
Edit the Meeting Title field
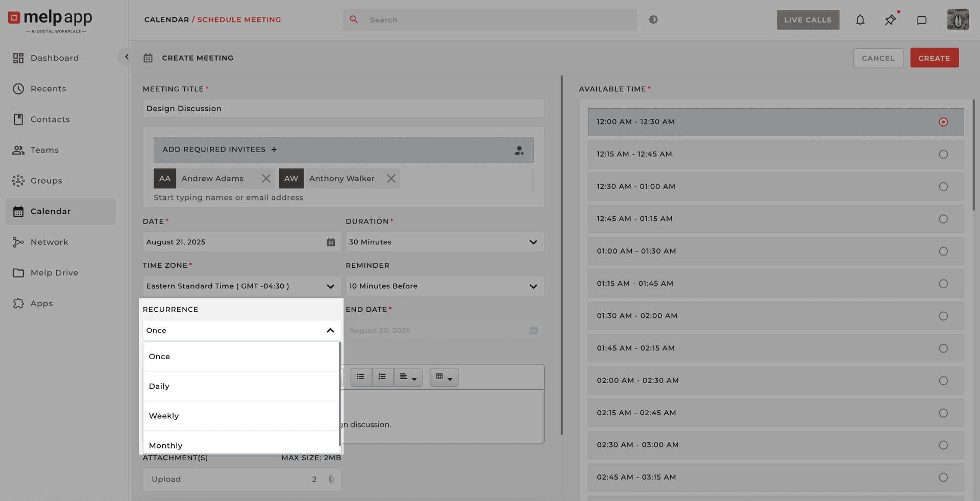pos(343,109)
